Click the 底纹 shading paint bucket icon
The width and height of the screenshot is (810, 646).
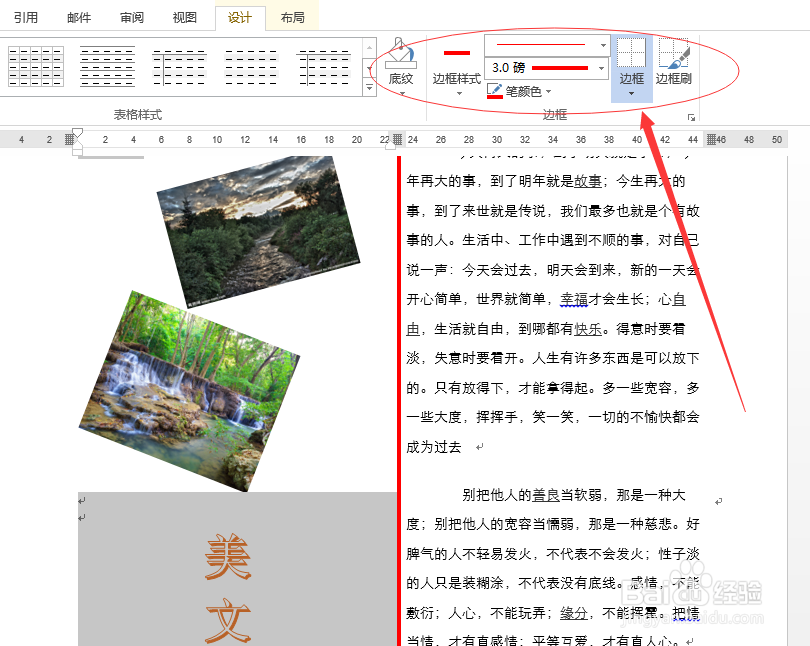point(401,54)
